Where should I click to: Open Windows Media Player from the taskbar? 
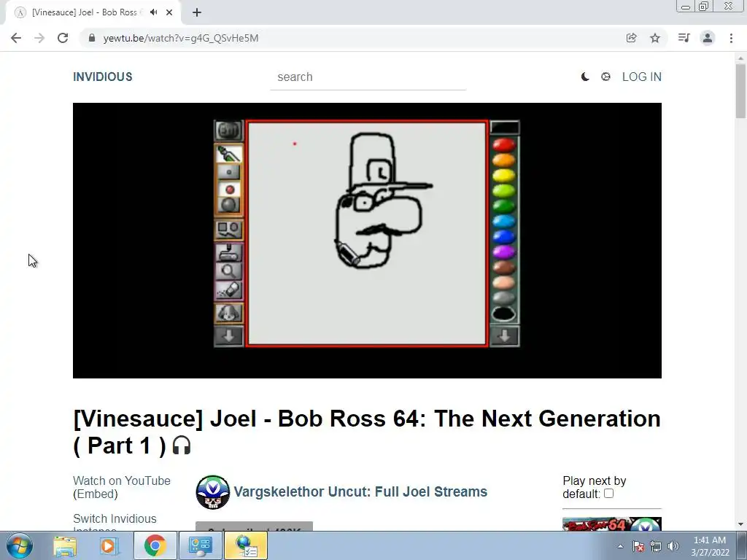point(109,545)
